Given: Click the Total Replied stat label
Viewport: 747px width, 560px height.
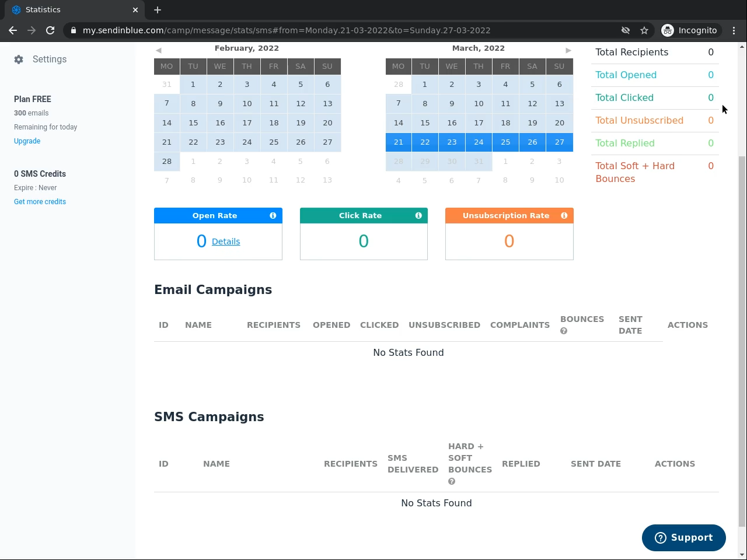Looking at the screenshot, I should (x=625, y=143).
